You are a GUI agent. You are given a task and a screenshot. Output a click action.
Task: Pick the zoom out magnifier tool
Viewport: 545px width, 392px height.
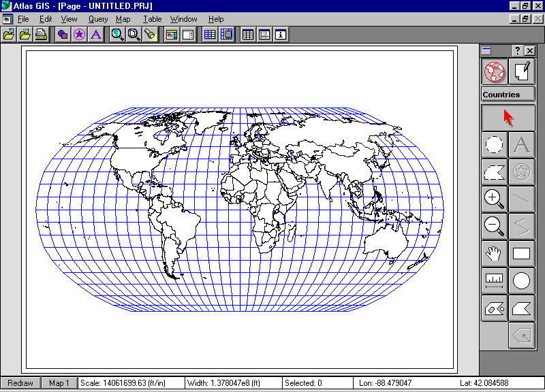[494, 225]
